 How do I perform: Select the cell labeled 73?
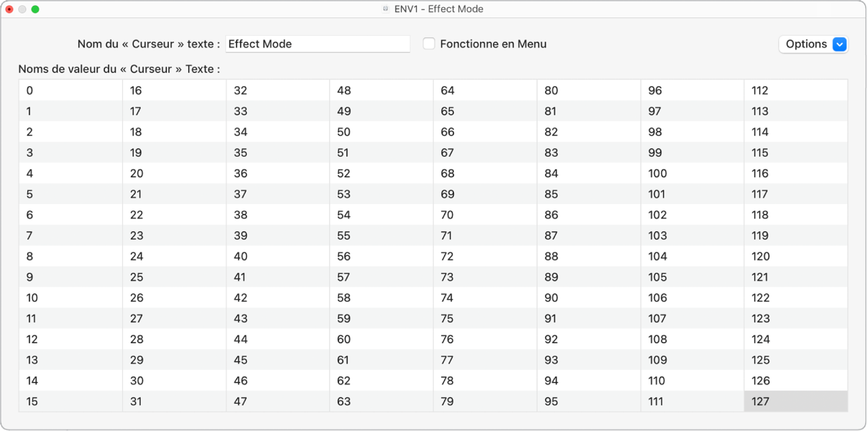pos(485,277)
